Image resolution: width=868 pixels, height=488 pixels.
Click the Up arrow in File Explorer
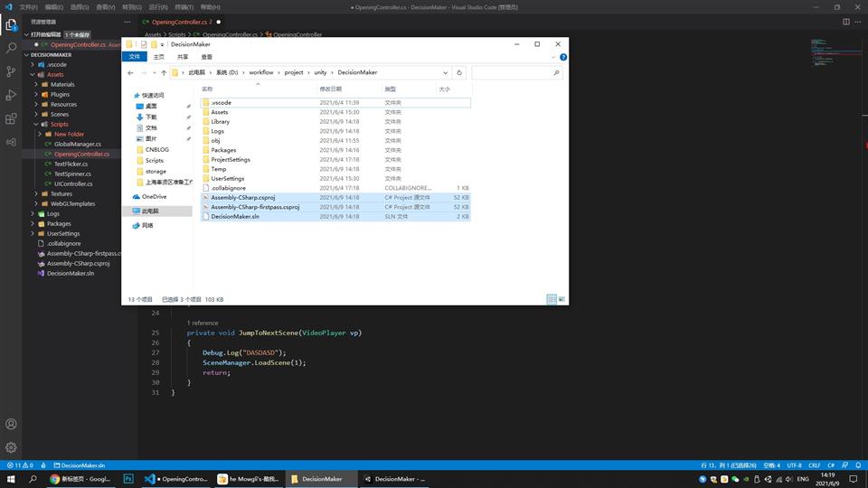tap(164, 72)
